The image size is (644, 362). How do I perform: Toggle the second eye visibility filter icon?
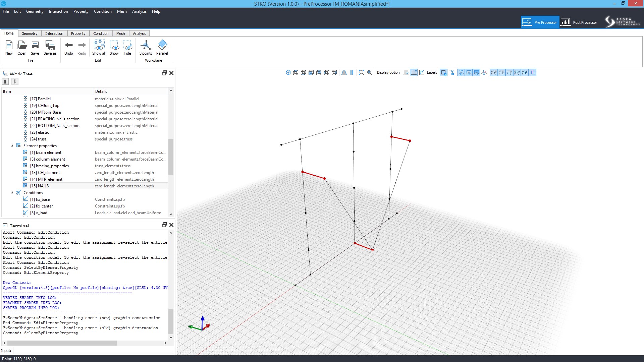click(x=469, y=72)
